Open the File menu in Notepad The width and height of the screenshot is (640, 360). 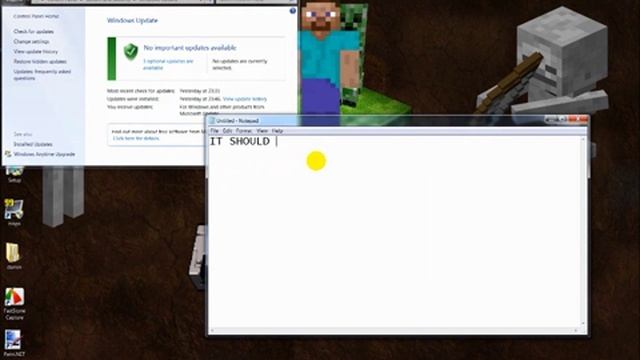pos(214,131)
